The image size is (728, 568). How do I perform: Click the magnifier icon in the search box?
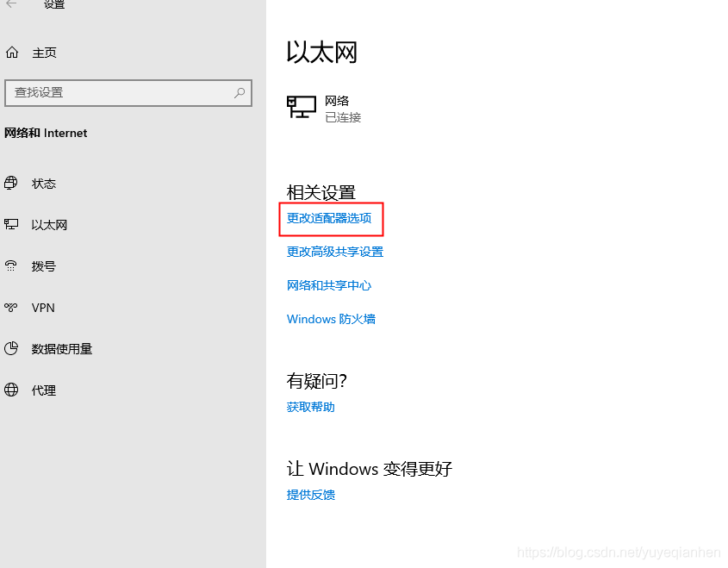[240, 92]
